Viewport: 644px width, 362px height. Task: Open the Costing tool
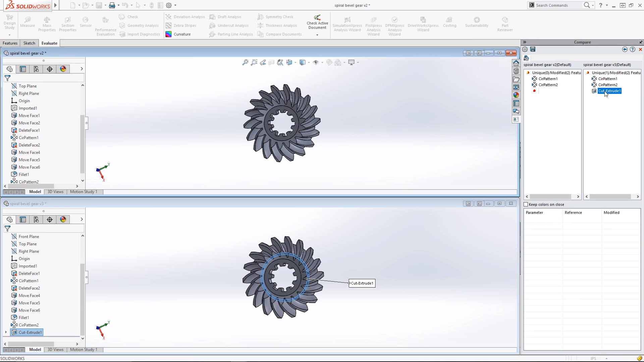[450, 22]
